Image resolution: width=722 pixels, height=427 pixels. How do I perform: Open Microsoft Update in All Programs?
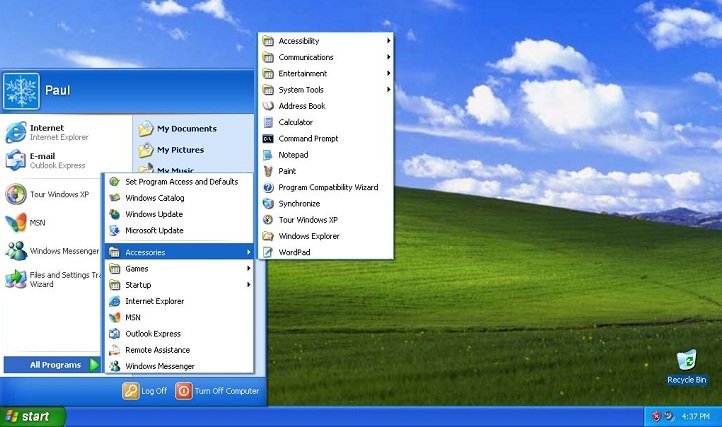coord(179,230)
